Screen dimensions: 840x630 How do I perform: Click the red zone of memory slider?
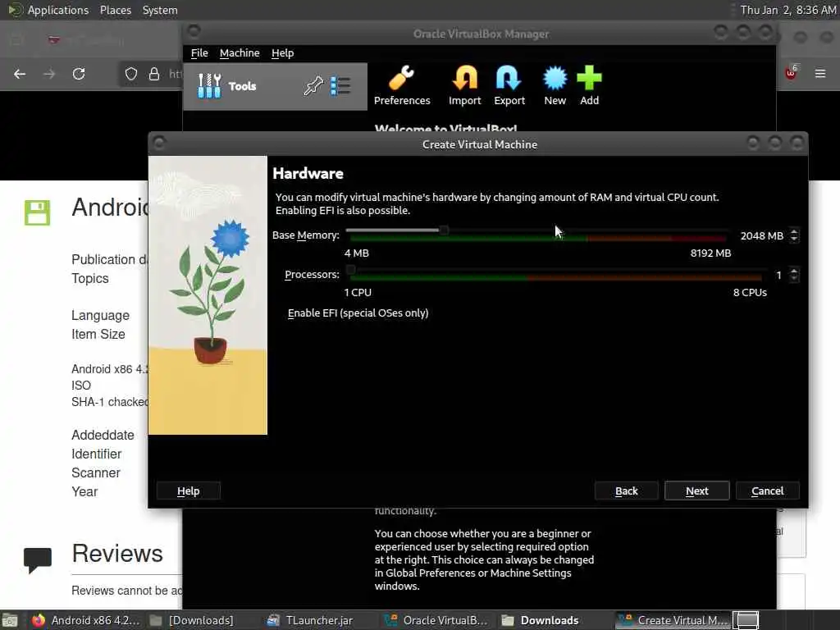[699, 238]
